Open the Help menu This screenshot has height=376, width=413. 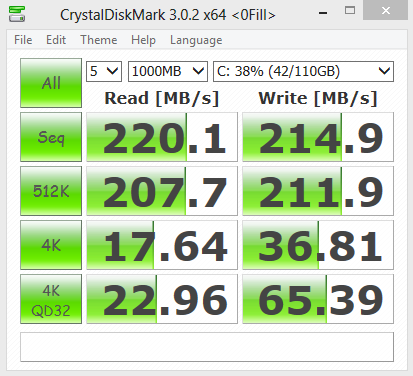click(x=143, y=40)
